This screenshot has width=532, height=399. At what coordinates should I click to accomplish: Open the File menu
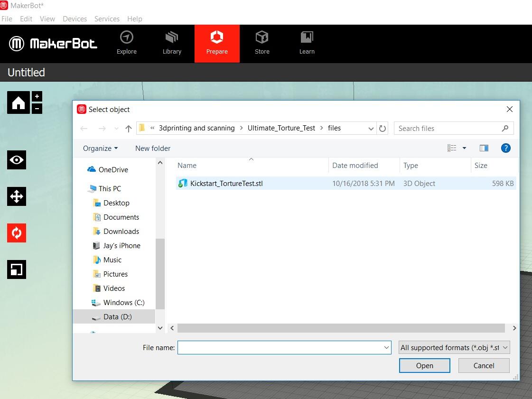[7, 19]
